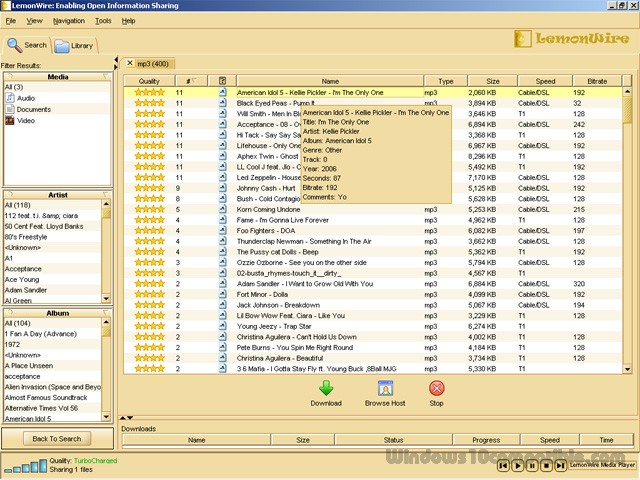Open the Media filter panel dropdown arrow

click(106, 76)
